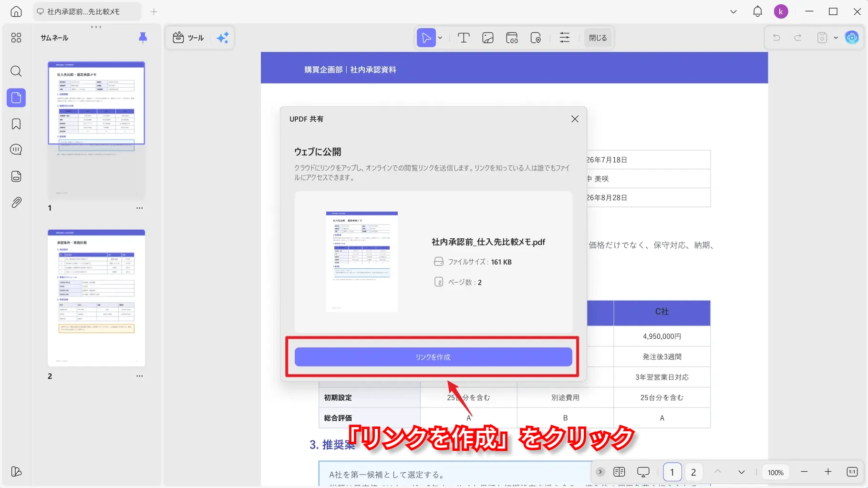Open the ツール menu
Screen dimensions: 868x488
188,38
